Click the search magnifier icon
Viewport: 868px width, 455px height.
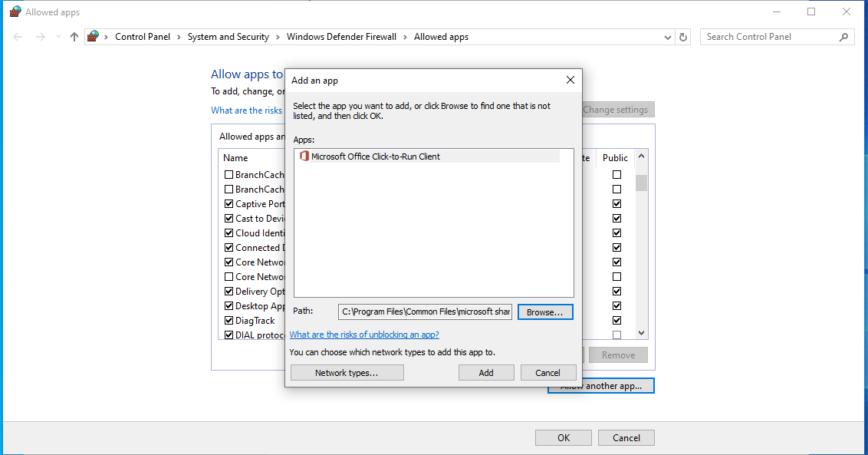coord(843,37)
